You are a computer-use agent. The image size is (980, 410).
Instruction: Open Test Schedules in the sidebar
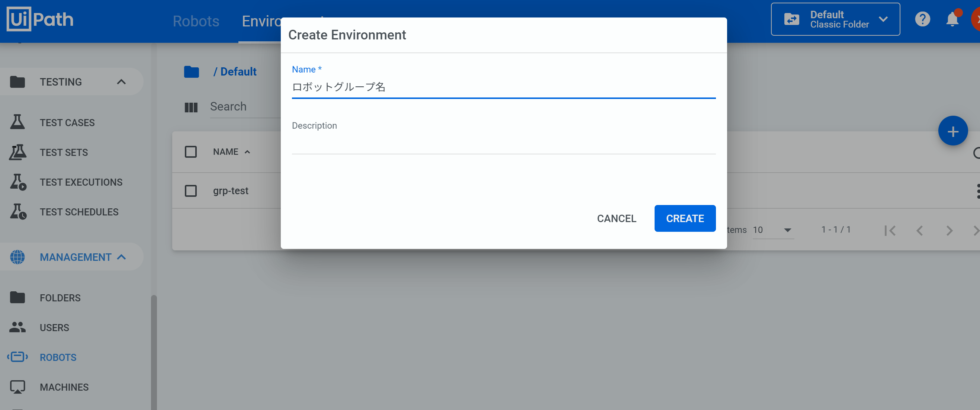[79, 212]
